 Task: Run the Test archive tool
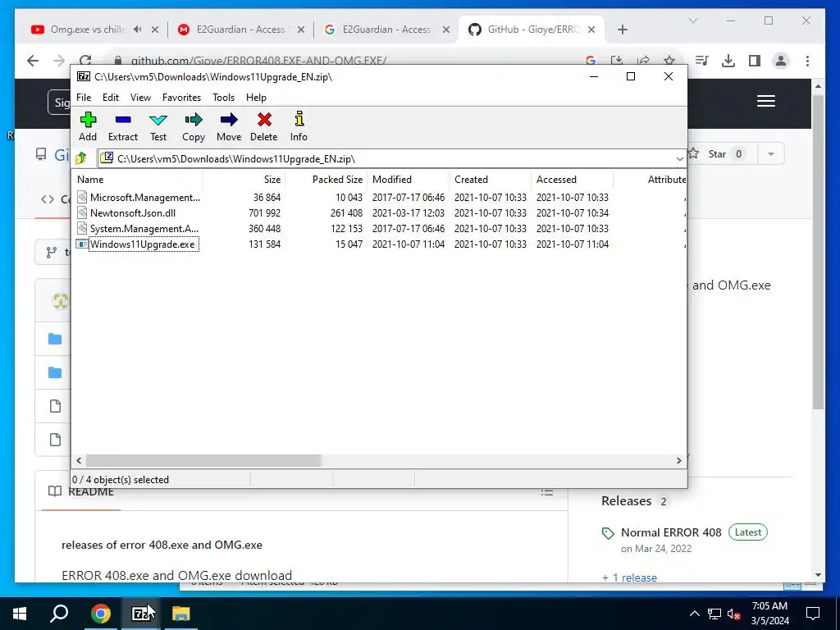click(158, 127)
